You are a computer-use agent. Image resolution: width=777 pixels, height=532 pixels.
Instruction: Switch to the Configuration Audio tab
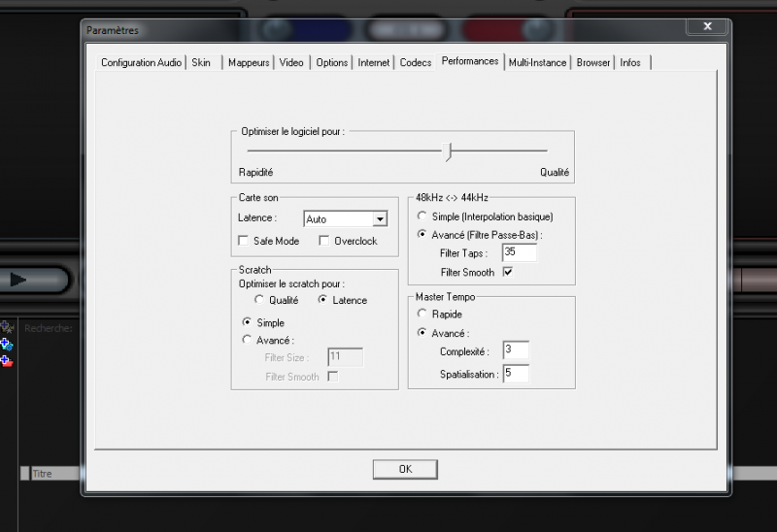(142, 62)
